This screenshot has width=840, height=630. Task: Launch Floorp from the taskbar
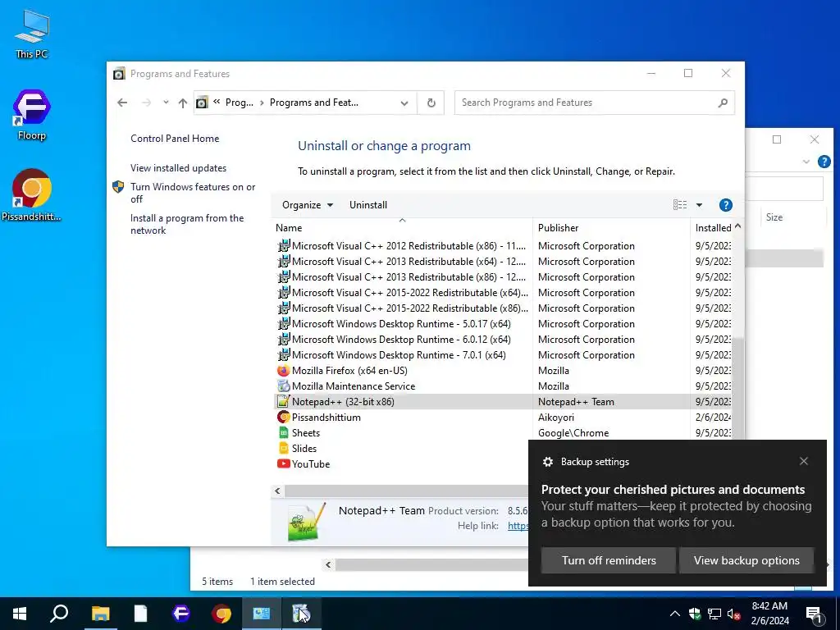click(x=181, y=614)
